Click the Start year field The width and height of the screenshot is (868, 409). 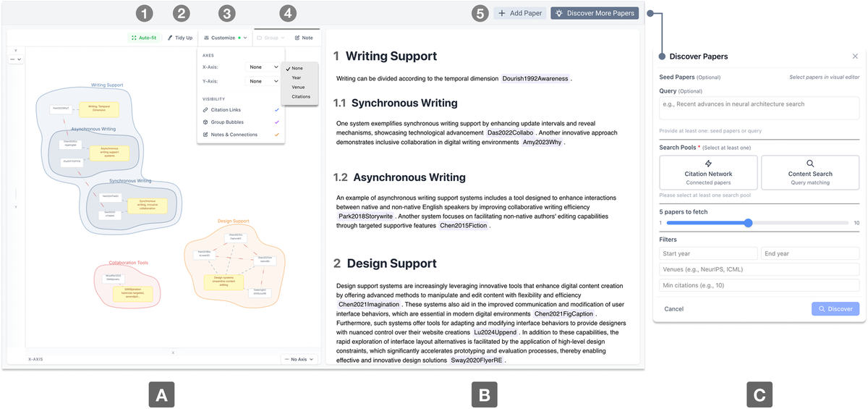pyautogui.click(x=709, y=253)
